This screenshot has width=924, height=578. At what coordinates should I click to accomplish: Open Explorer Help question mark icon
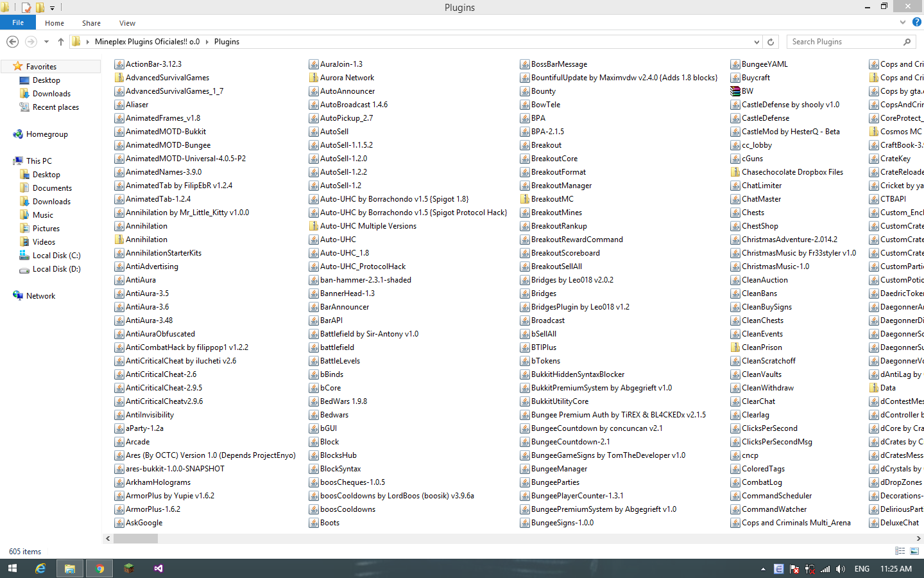click(x=917, y=22)
